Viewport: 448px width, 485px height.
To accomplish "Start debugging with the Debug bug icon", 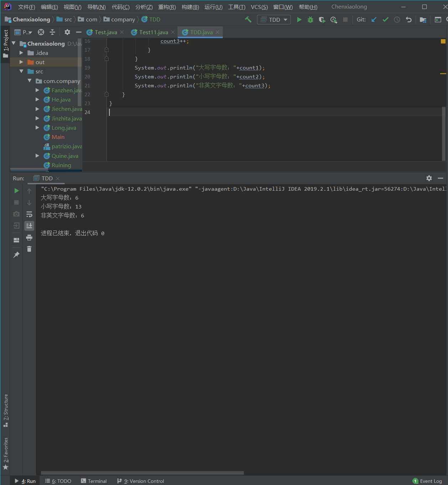I will tap(310, 20).
